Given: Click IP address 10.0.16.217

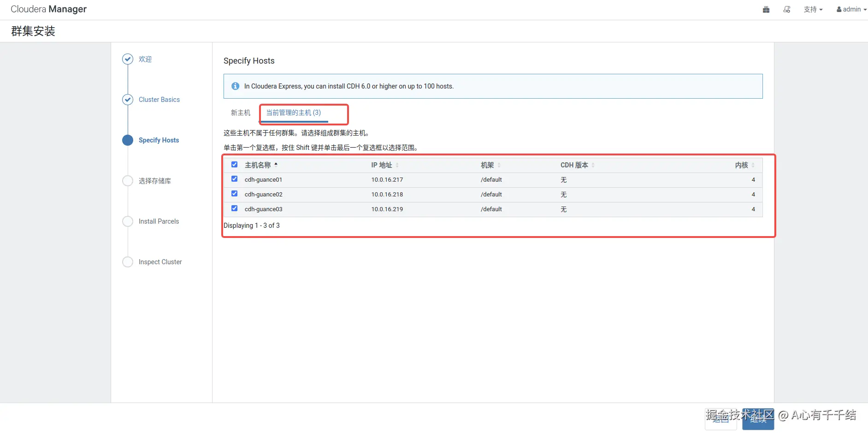Looking at the screenshot, I should (x=387, y=180).
